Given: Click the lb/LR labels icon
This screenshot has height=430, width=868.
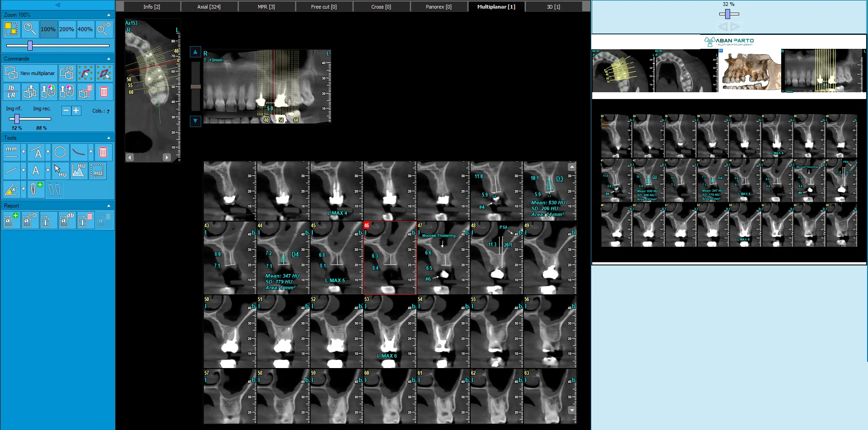Looking at the screenshot, I should pyautogui.click(x=11, y=92).
